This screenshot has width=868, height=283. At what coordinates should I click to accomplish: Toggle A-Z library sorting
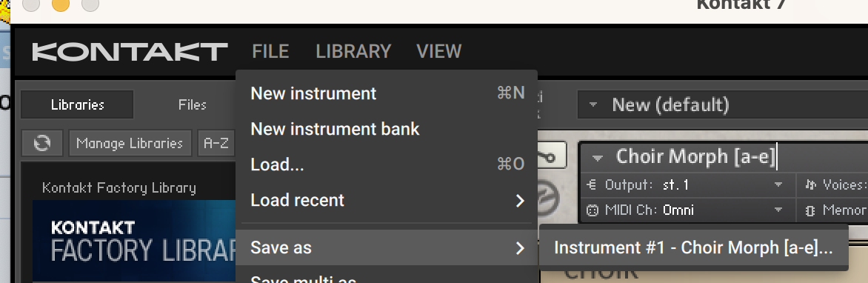216,144
